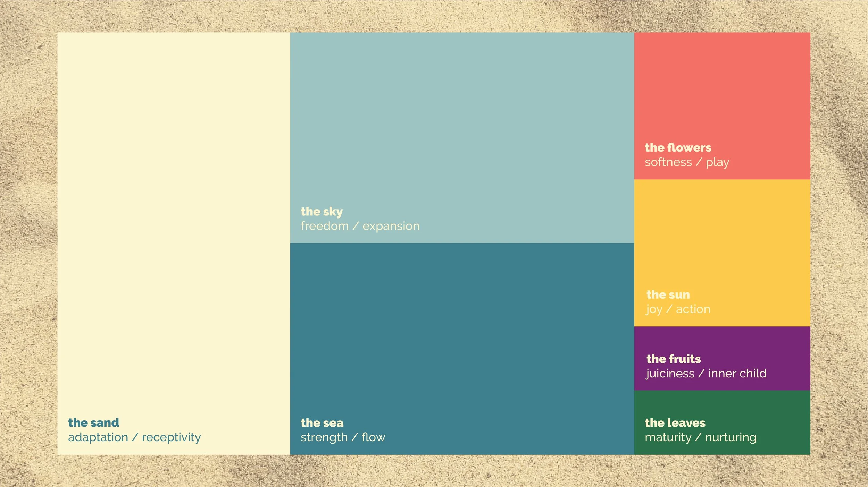
Task: Click 'softness / play' subtitle
Action: (x=687, y=162)
